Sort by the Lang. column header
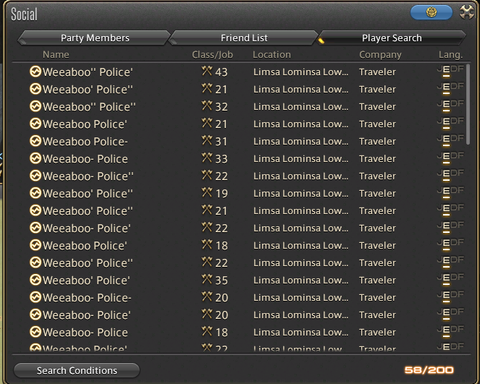Screen dimensions: 480x384 (x=451, y=54)
